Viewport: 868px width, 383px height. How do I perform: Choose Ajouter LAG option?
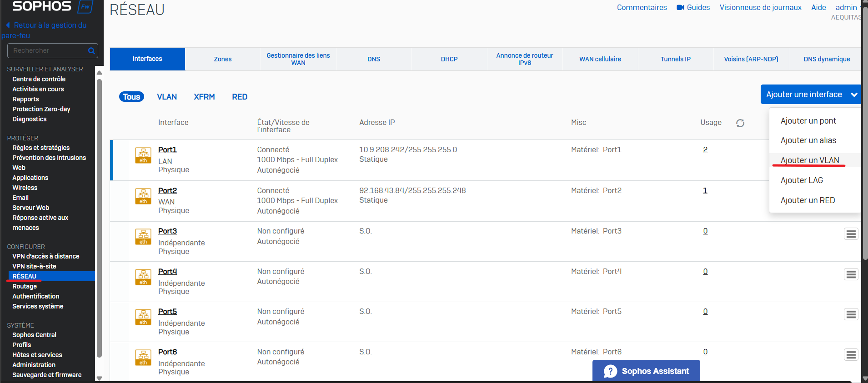[802, 180]
